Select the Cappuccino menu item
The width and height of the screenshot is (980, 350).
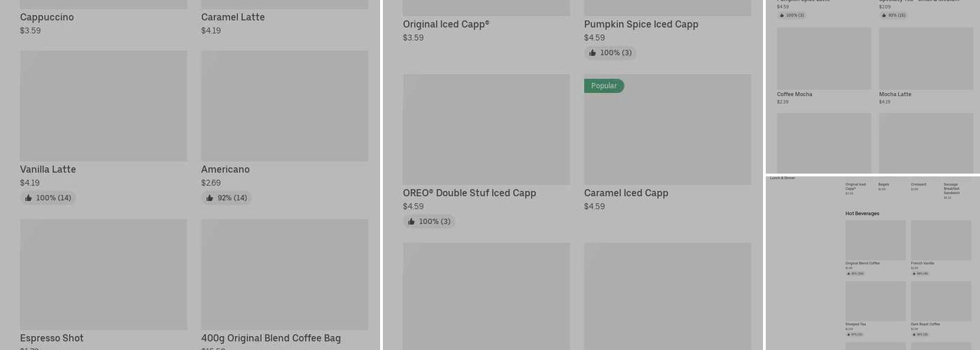click(x=47, y=17)
